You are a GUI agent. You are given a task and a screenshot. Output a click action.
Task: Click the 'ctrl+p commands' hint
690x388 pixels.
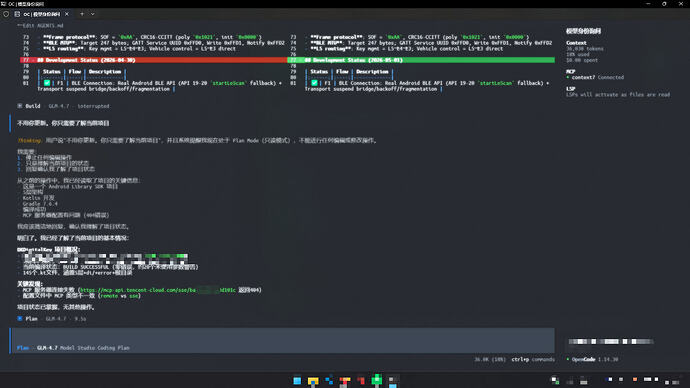[533, 359]
